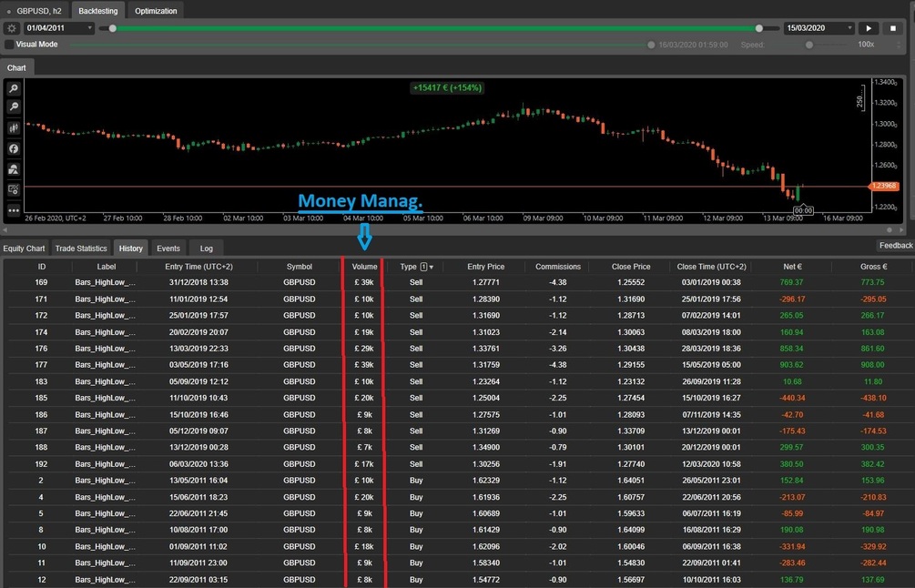Viewport: 915px width, 588px height.
Task: Select the Chart tab
Action: pos(16,67)
